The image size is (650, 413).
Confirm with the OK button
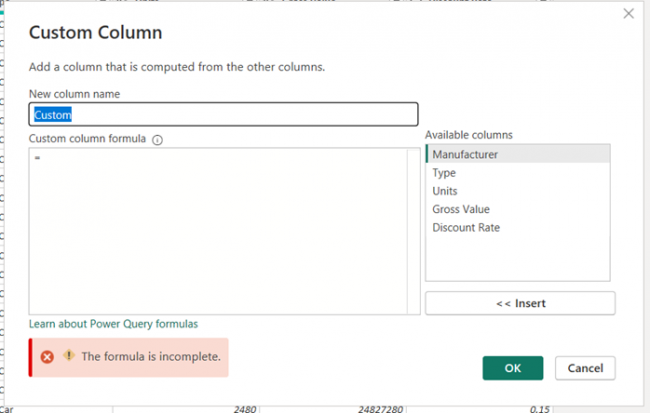pos(512,368)
